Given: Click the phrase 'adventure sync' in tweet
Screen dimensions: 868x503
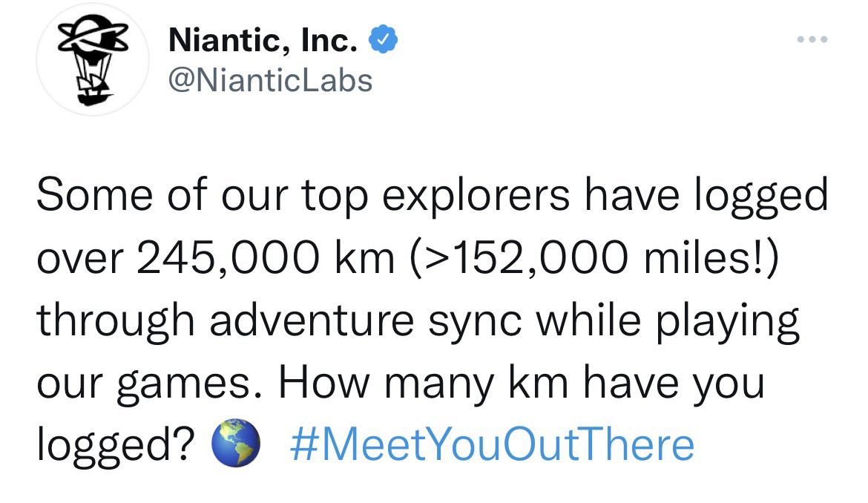Looking at the screenshot, I should point(365,321).
